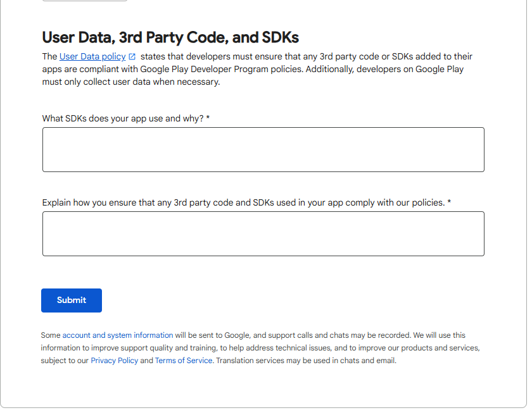Click the required asterisk after the SDKs question
This screenshot has width=532, height=415.
click(x=208, y=118)
